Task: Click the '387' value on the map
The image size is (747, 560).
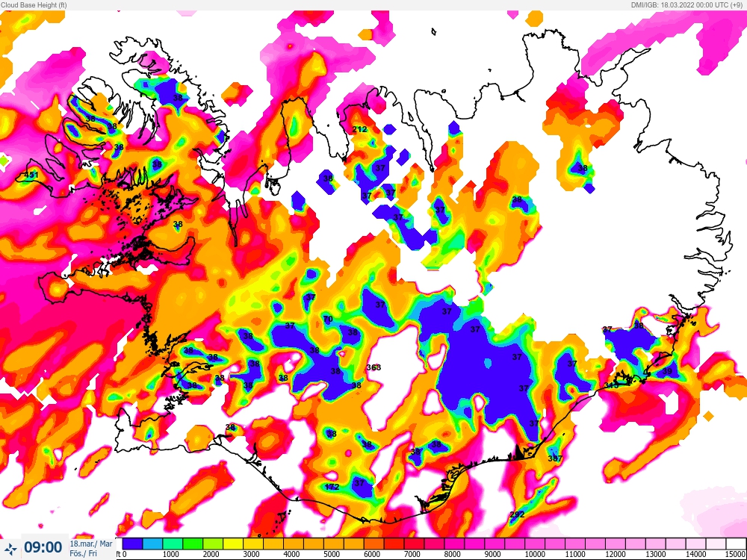Action: pos(555,458)
